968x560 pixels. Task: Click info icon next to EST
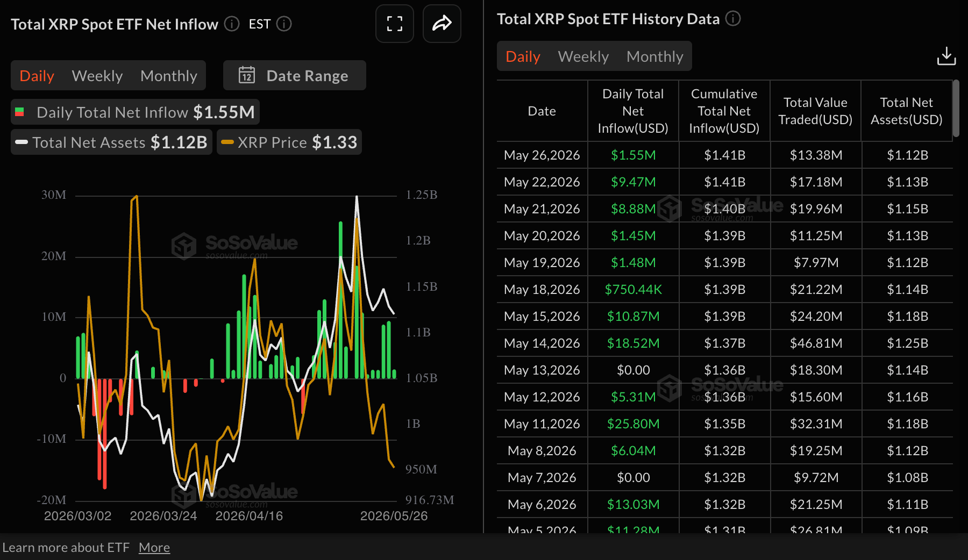[284, 24]
